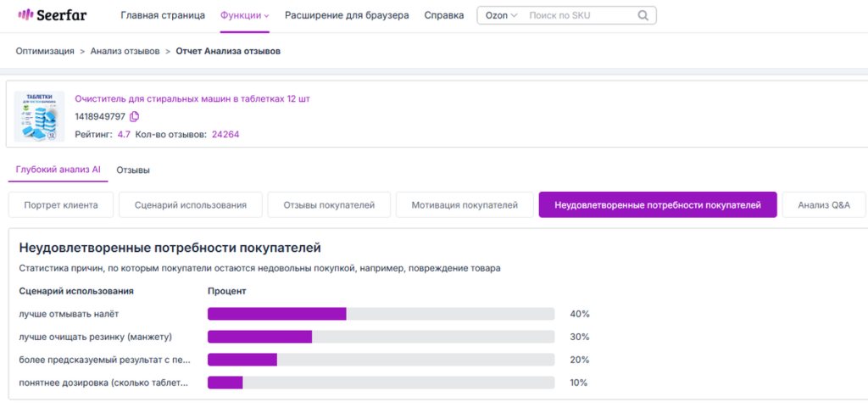Open the Ozon marketplace dropdown

(501, 15)
